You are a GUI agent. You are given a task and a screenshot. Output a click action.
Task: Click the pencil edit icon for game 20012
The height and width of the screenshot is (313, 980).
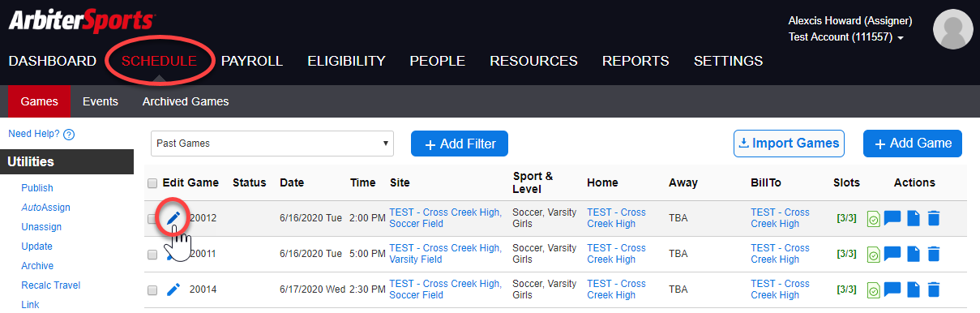coord(173,217)
